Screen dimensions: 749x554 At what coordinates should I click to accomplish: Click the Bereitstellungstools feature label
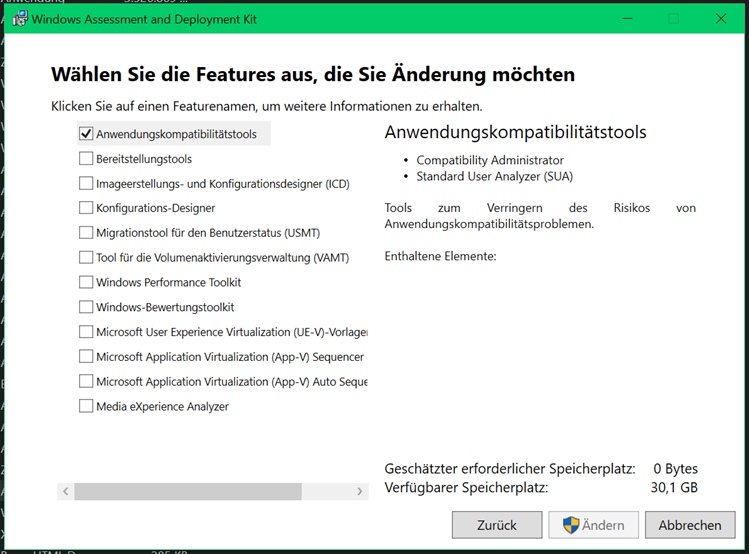point(144,159)
